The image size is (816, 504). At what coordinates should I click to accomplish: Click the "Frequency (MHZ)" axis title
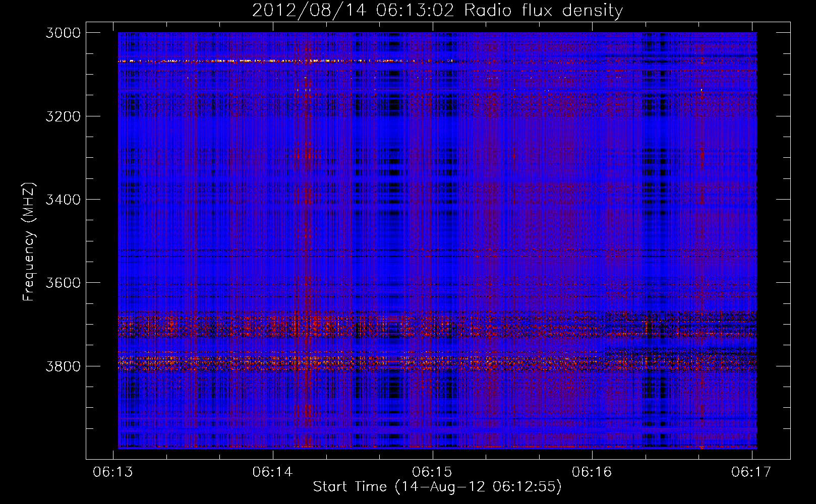point(29,241)
